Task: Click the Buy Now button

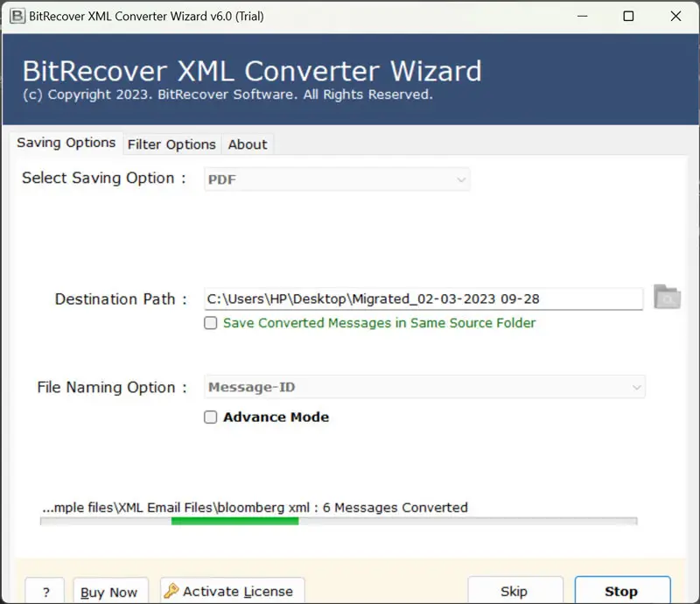Action: click(x=110, y=592)
